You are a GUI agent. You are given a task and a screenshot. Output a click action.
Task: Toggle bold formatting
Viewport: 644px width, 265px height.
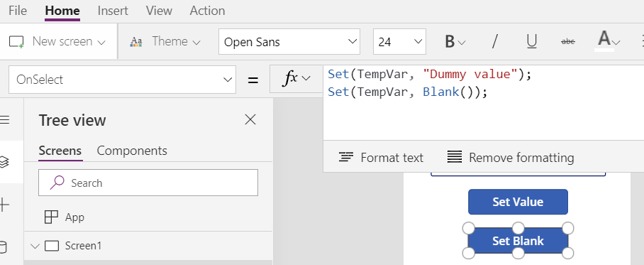pos(450,41)
